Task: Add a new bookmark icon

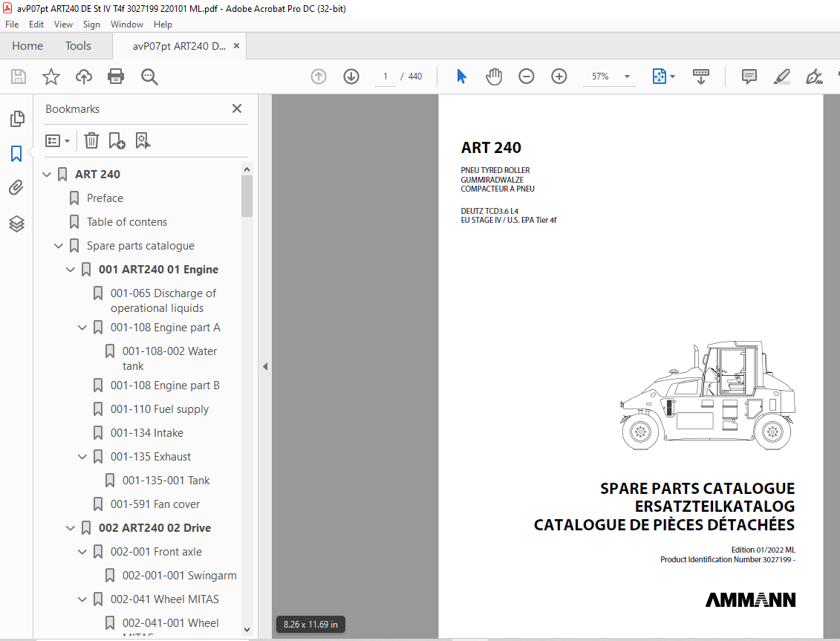Action: pyautogui.click(x=117, y=140)
